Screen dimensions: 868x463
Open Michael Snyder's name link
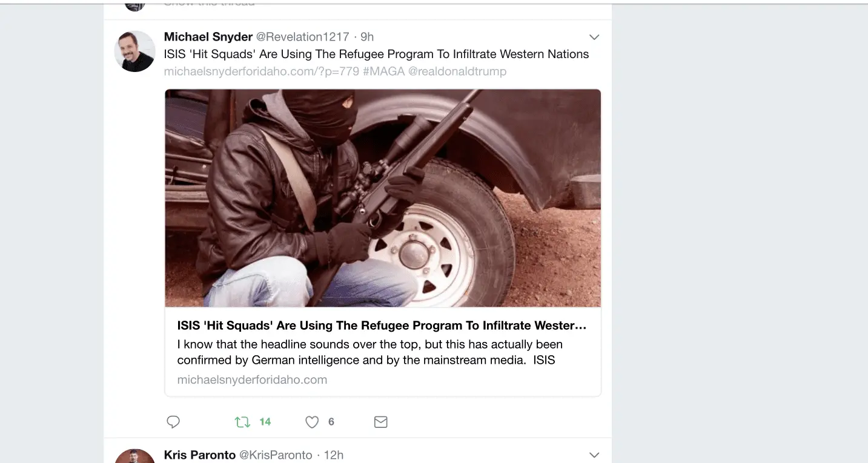coord(208,37)
